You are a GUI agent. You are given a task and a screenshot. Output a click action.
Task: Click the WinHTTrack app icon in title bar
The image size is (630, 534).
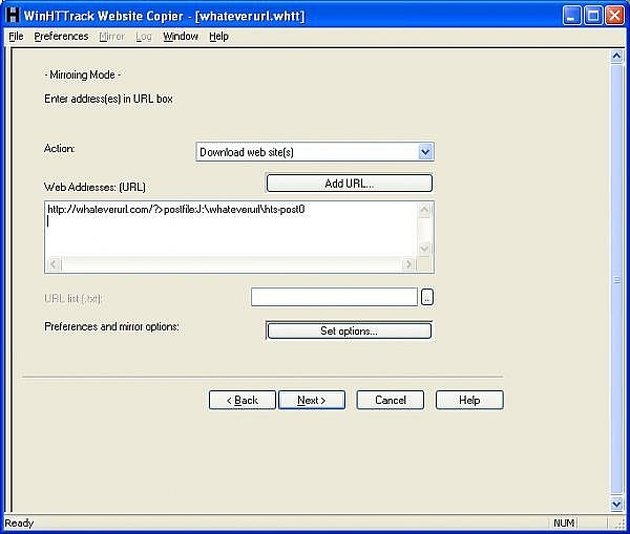pyautogui.click(x=13, y=15)
